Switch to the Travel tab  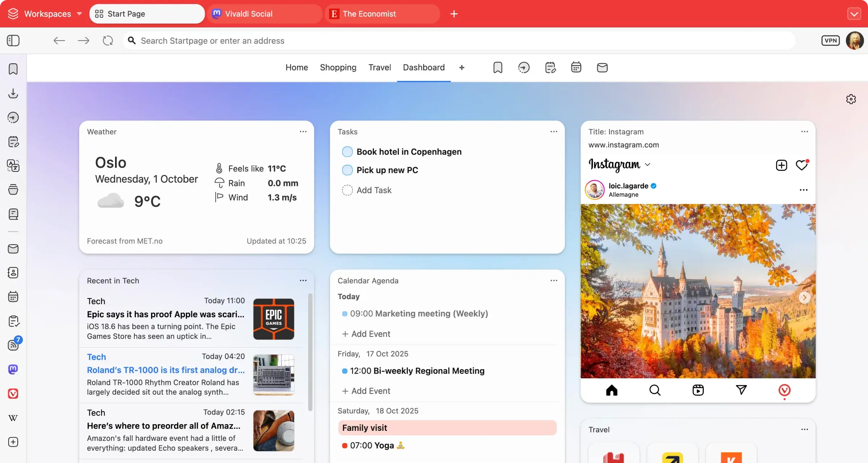(379, 67)
